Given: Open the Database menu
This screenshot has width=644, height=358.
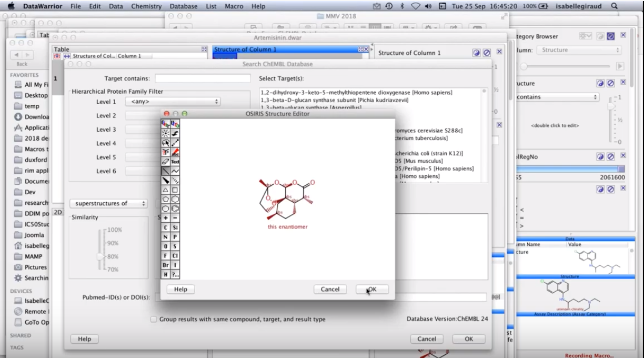Looking at the screenshot, I should click(184, 6).
